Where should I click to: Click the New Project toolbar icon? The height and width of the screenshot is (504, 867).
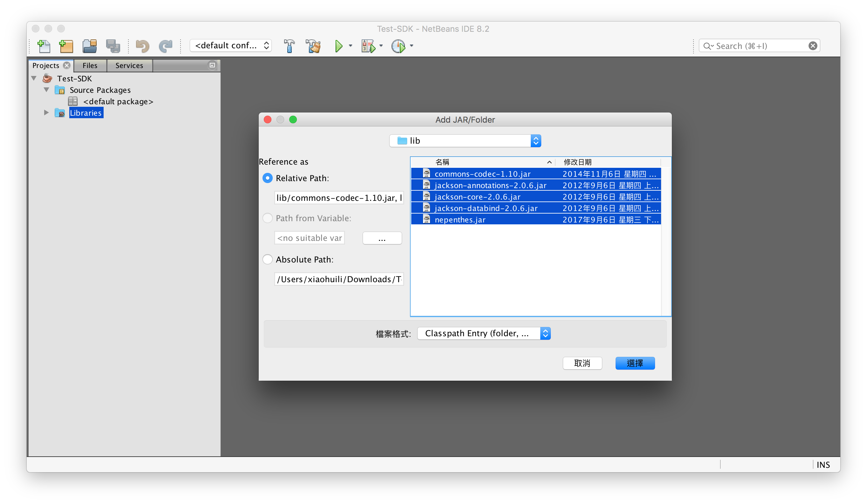coord(66,46)
